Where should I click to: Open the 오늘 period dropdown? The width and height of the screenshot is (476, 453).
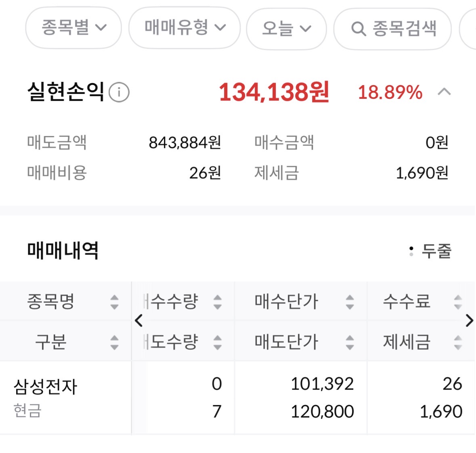(x=286, y=29)
